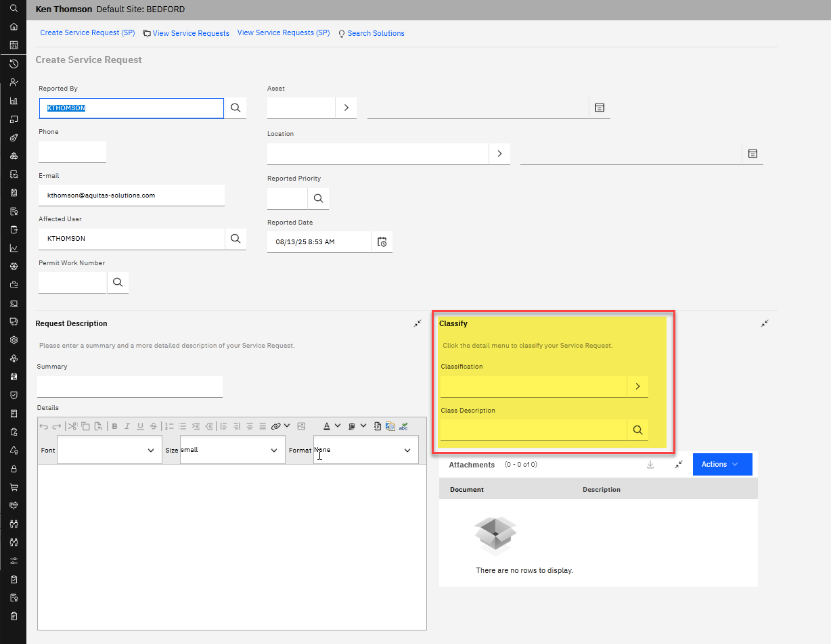Open the Format dropdown showing None
This screenshot has width=831, height=644.
pyautogui.click(x=366, y=450)
